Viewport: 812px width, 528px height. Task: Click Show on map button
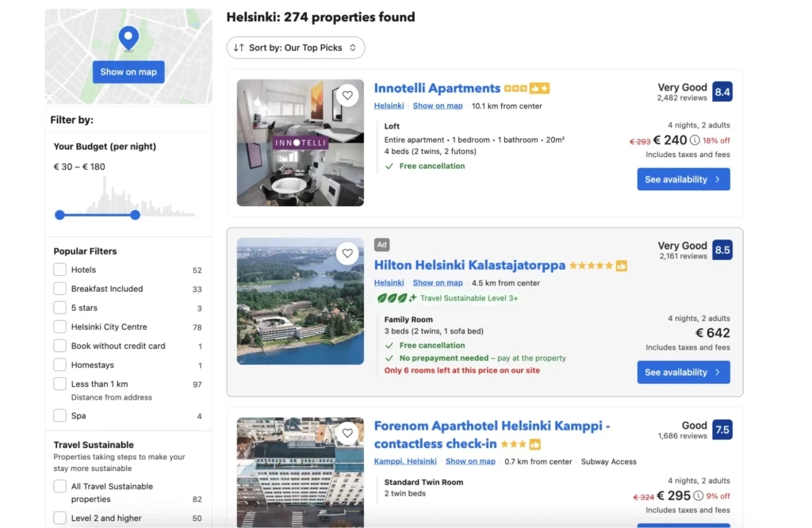click(128, 72)
